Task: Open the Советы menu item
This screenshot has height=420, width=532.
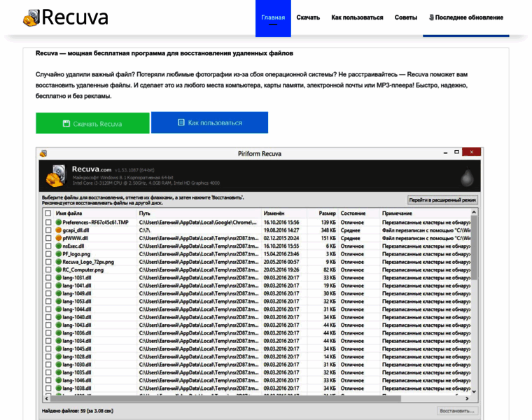Action: pos(406,17)
